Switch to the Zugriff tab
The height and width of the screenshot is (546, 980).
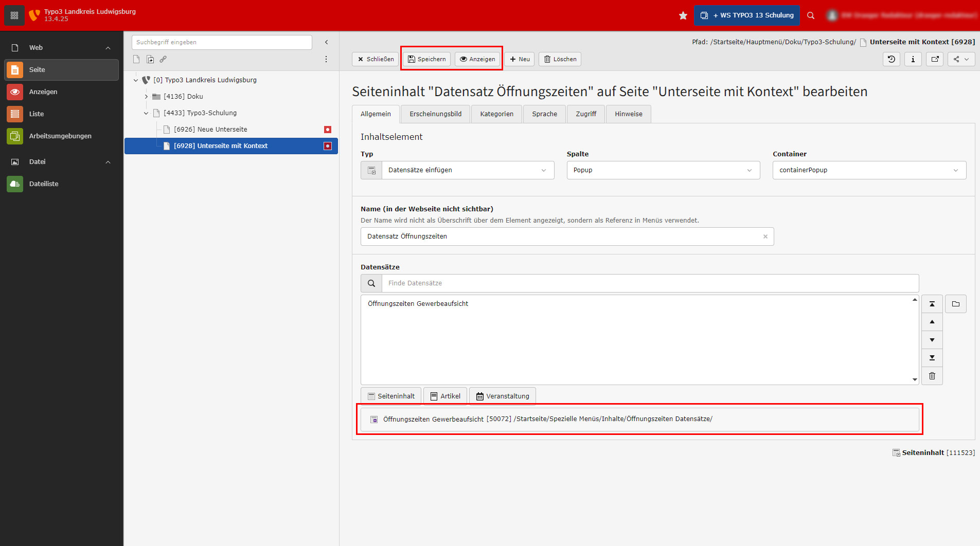(x=585, y=114)
